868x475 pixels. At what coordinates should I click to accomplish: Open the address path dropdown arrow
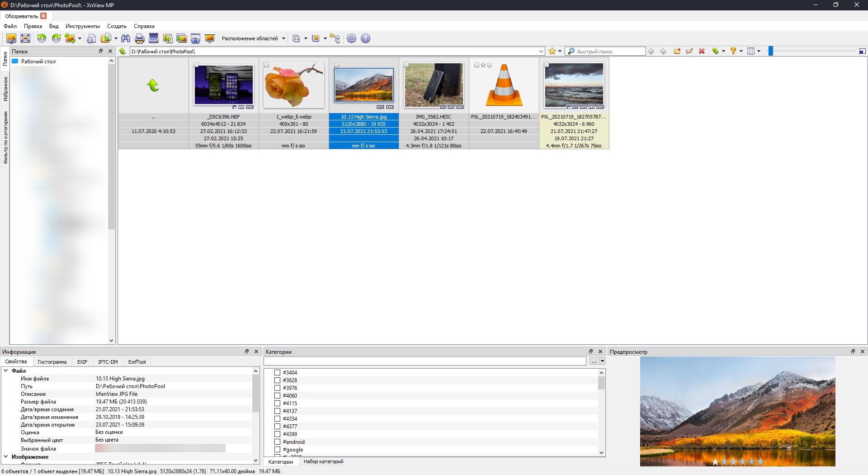pos(541,52)
